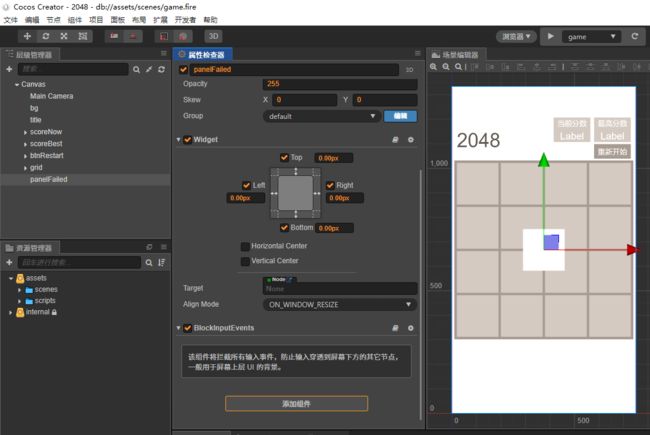The width and height of the screenshot is (650, 435).
Task: Click the zoom in icon in the scene editor
Action: pyautogui.click(x=434, y=67)
